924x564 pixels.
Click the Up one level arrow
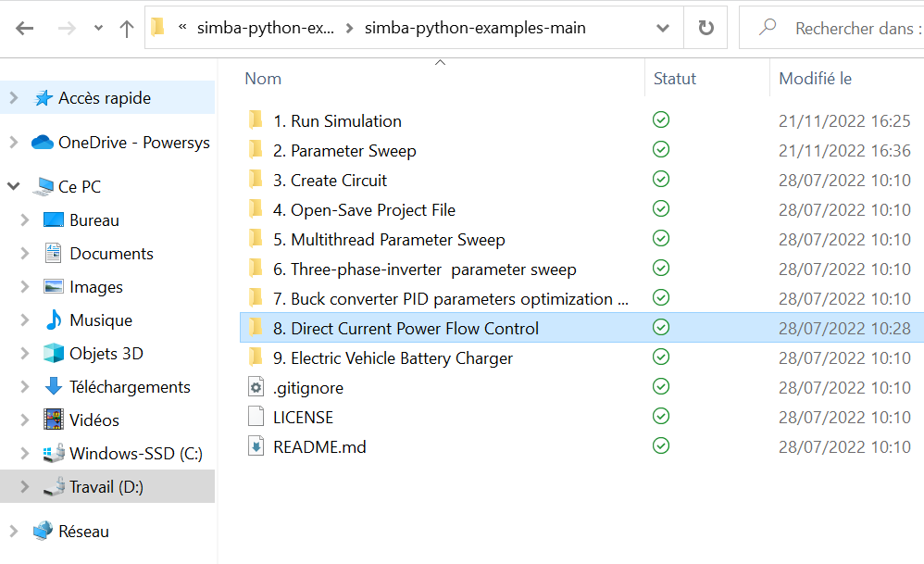(127, 29)
